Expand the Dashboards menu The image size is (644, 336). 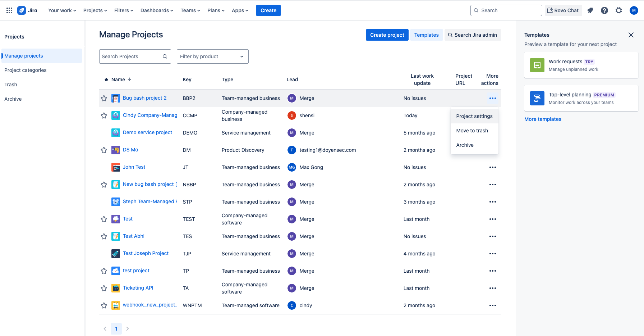156,10
